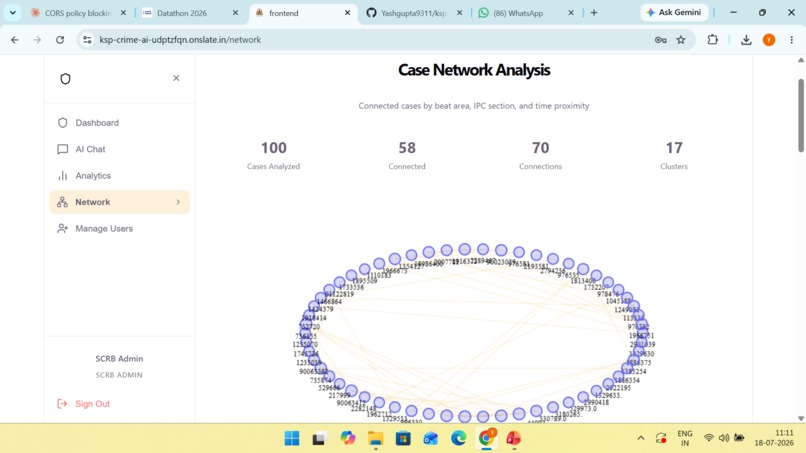Image resolution: width=806 pixels, height=453 pixels.
Task: Open Task View on the taskbar
Action: pyautogui.click(x=319, y=438)
